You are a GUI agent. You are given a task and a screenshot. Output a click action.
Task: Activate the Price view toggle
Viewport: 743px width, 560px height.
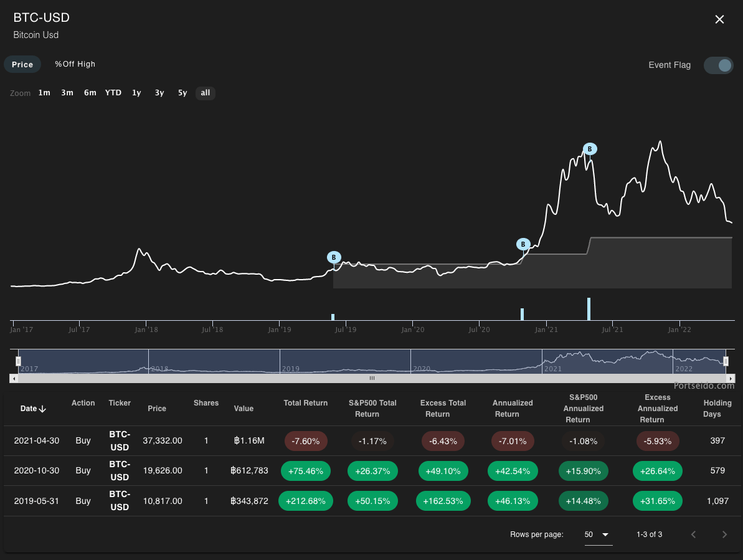pos(22,64)
